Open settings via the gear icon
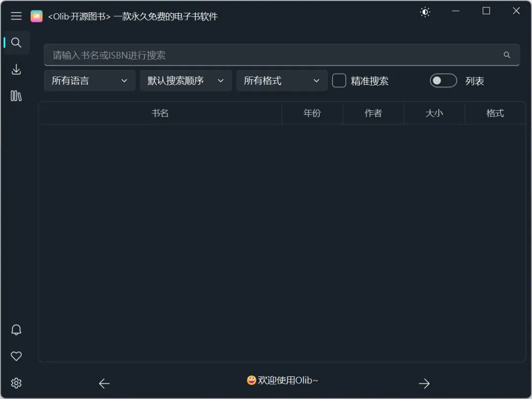532x399 pixels. [16, 383]
